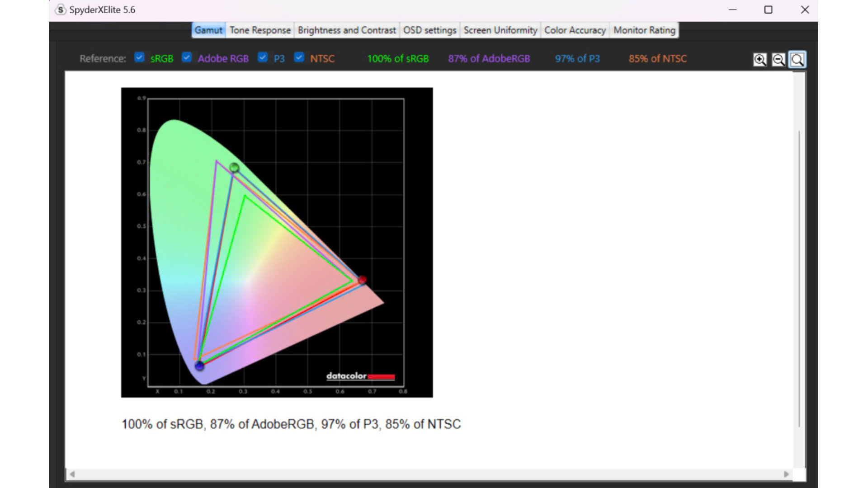
Task: View the Monitor Rating tab
Action: pos(644,30)
